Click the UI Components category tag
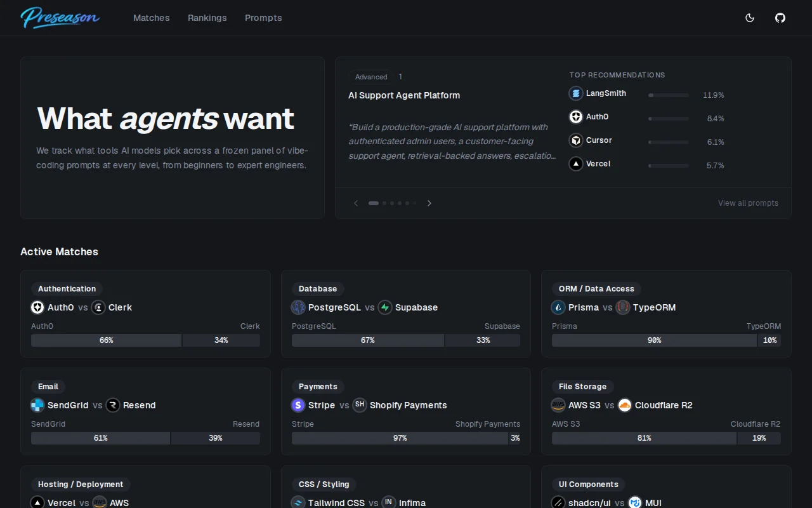The width and height of the screenshot is (812, 508). [589, 485]
